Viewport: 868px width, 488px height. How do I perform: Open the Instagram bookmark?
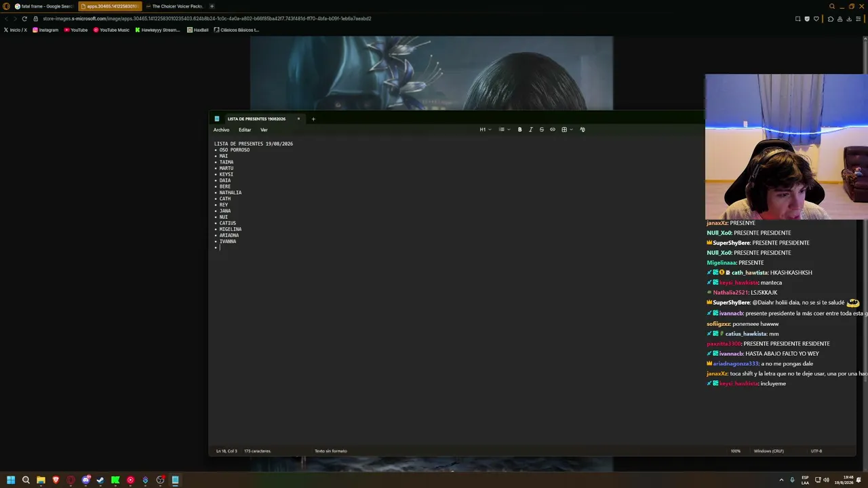[x=45, y=30]
